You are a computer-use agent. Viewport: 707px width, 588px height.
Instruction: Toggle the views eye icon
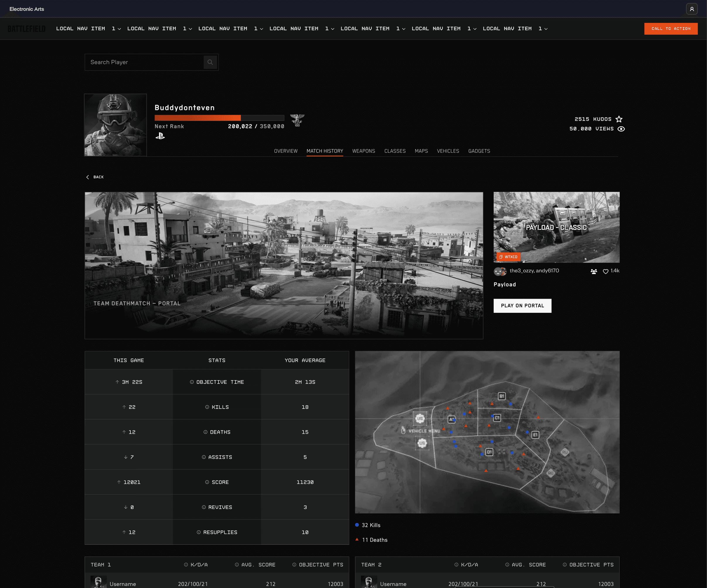point(621,129)
